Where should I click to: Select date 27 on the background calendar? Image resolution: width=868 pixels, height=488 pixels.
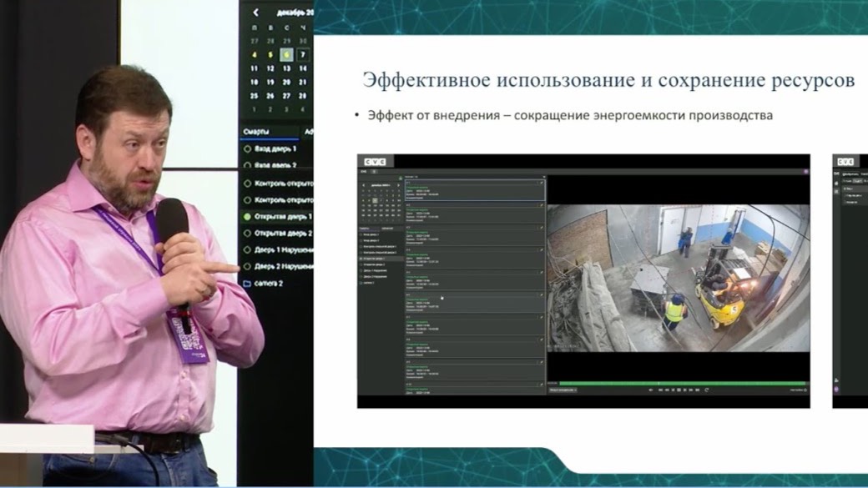click(x=286, y=96)
